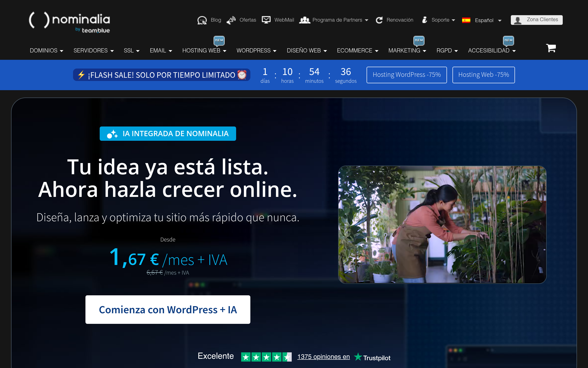This screenshot has width=588, height=368.
Task: Click the Zona Clientes user icon
Action: (518, 20)
